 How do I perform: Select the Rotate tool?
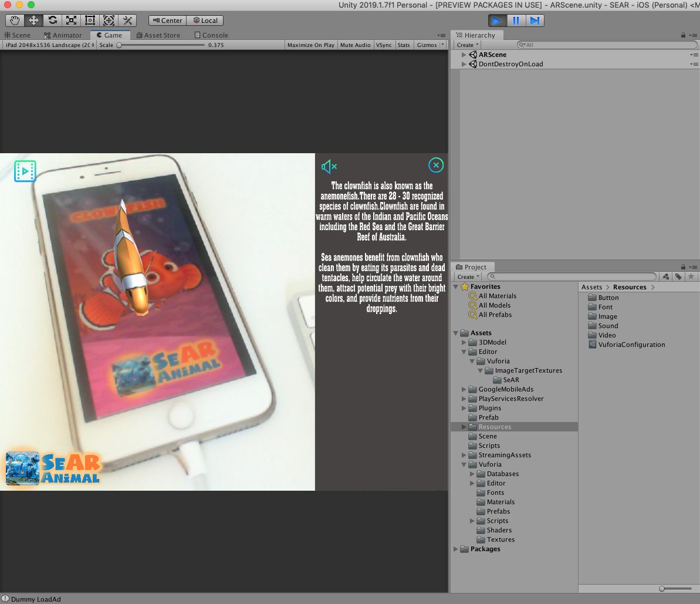52,21
